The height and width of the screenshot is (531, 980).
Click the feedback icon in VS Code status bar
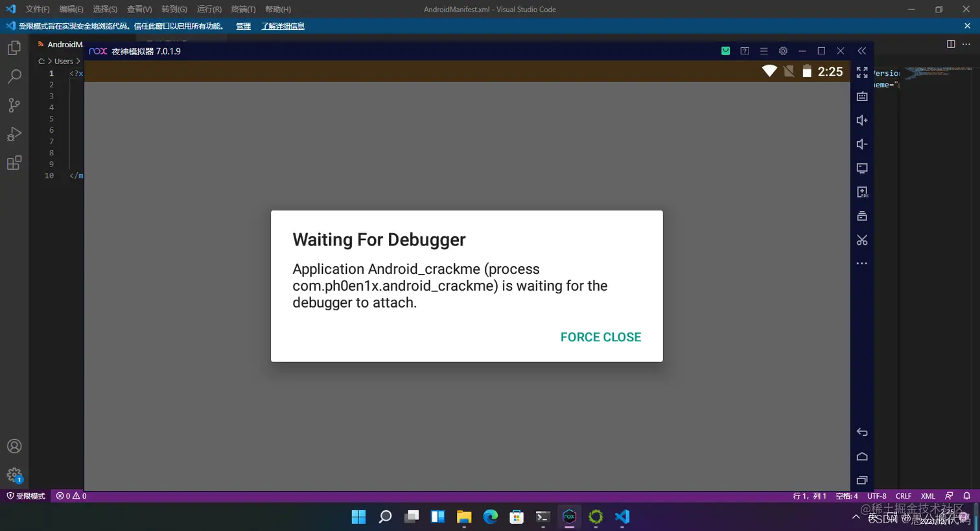[949, 496]
